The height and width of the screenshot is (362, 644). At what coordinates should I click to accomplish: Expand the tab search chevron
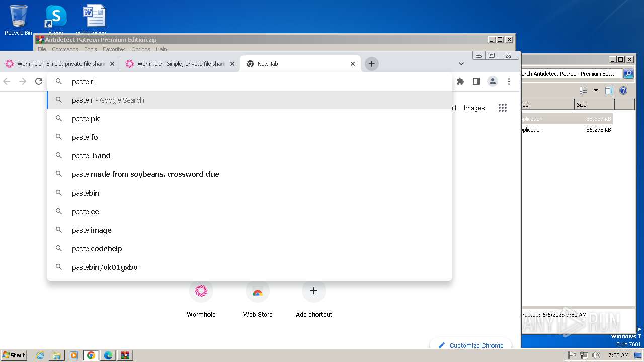[461, 64]
